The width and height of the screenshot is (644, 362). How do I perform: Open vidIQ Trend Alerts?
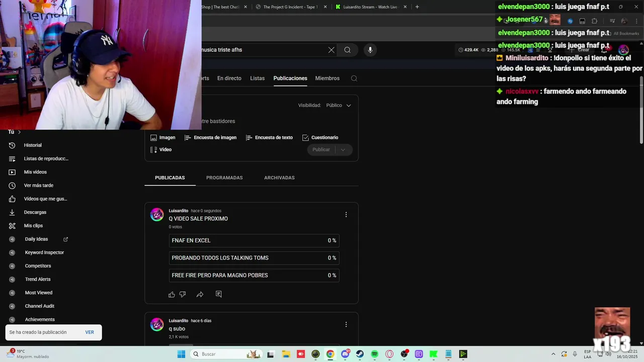click(x=38, y=280)
